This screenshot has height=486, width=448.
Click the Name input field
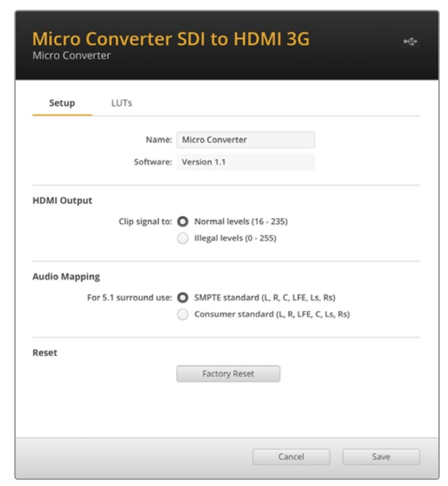(246, 140)
